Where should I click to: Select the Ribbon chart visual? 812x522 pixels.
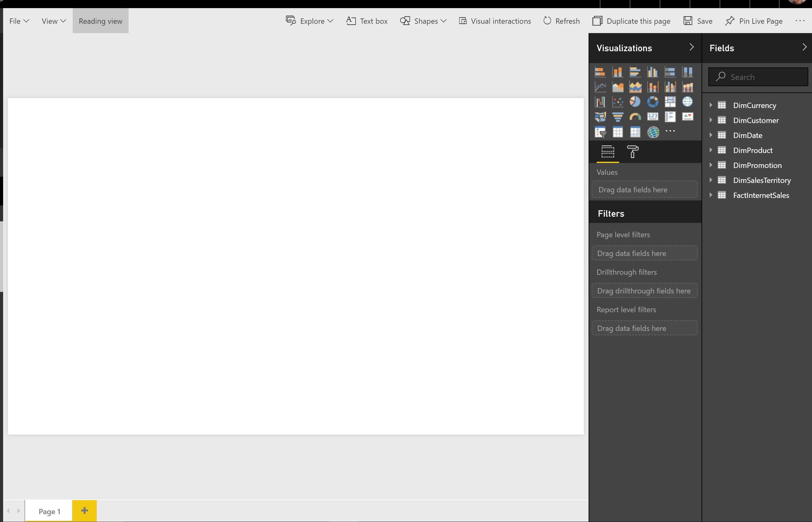[688, 87]
